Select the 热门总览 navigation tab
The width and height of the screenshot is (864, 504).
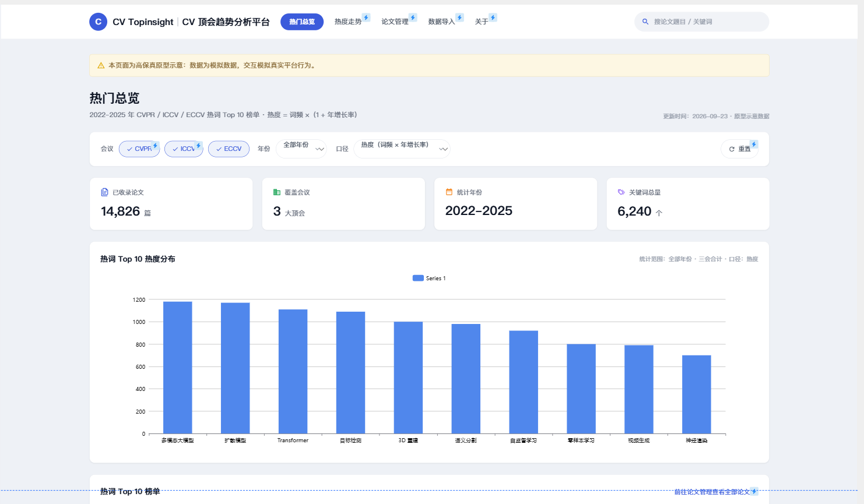(x=302, y=22)
